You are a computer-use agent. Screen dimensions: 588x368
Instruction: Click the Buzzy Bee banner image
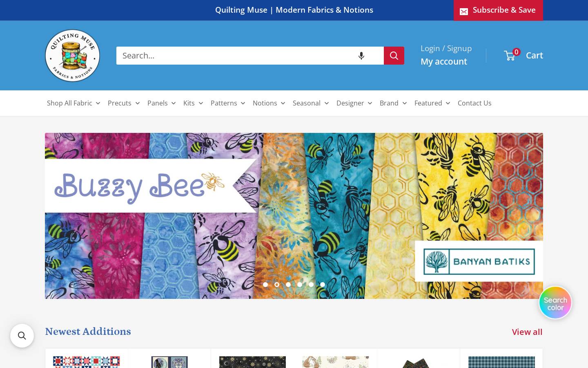pos(294,216)
